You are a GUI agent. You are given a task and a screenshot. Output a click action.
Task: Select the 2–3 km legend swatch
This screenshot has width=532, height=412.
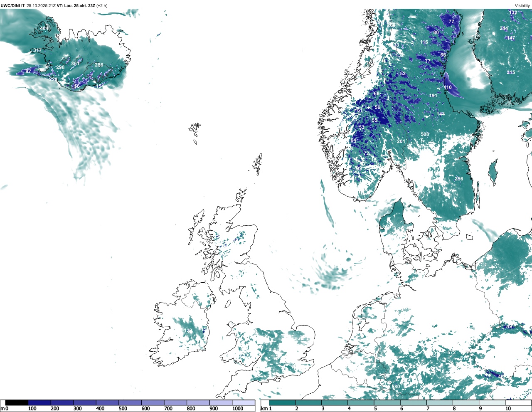coord(308,402)
